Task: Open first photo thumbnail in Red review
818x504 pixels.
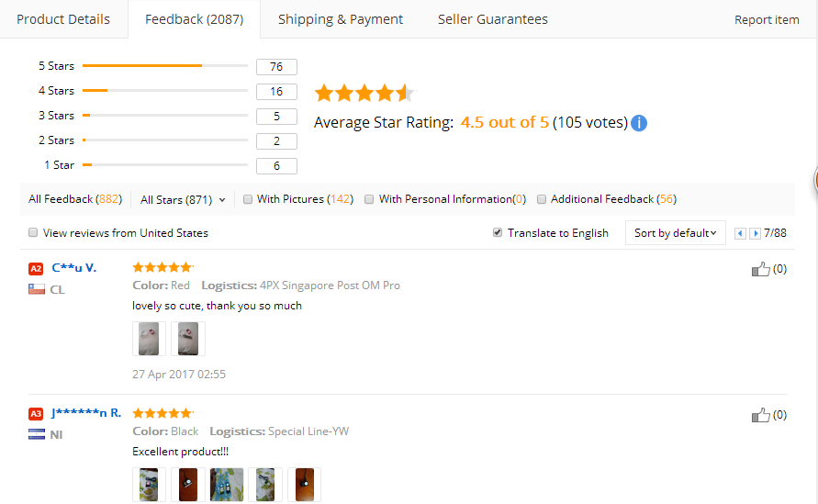Action: tap(148, 339)
